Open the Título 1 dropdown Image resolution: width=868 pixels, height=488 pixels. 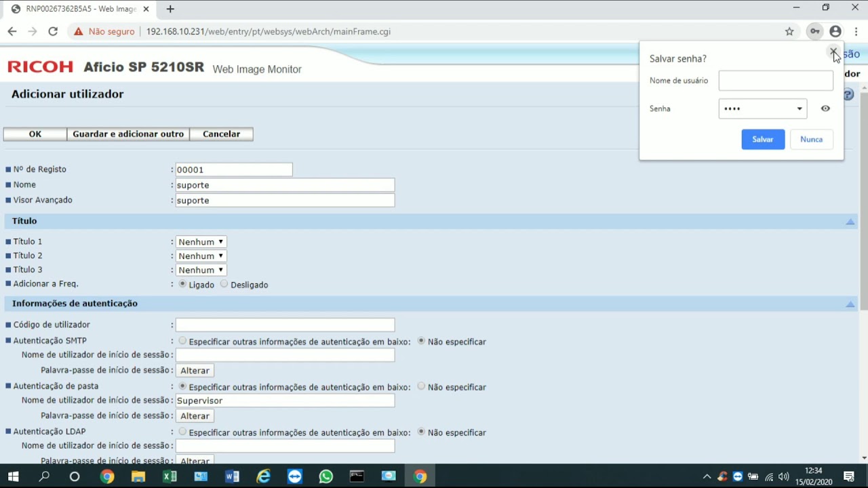201,242
